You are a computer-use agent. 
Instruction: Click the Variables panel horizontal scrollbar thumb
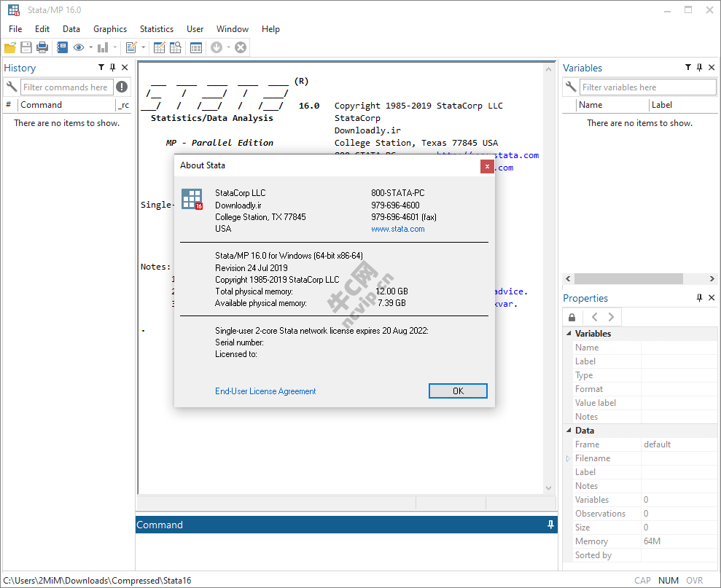point(628,278)
